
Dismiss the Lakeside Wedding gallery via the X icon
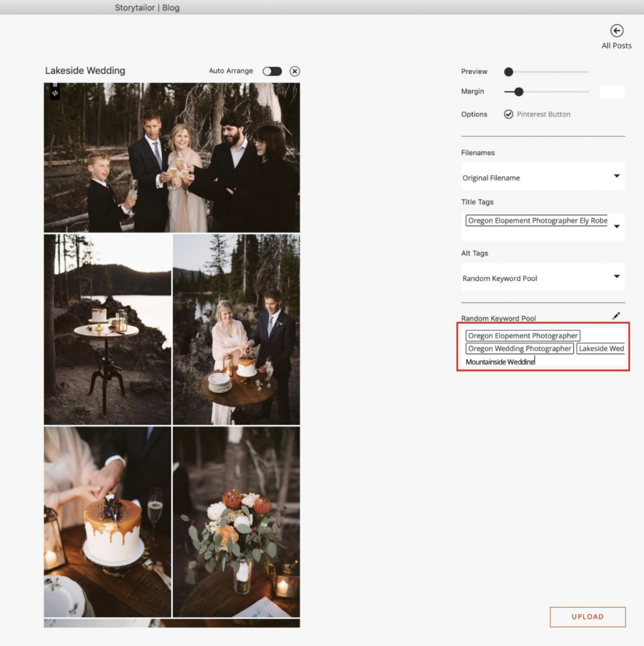pyautogui.click(x=295, y=71)
